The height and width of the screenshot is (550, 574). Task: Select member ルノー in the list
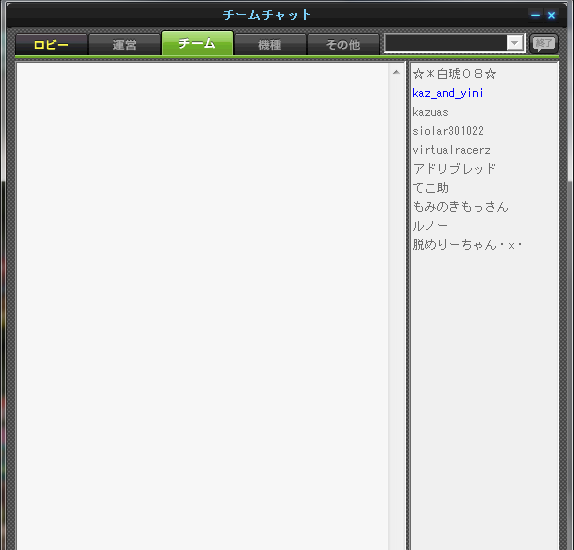(x=430, y=226)
